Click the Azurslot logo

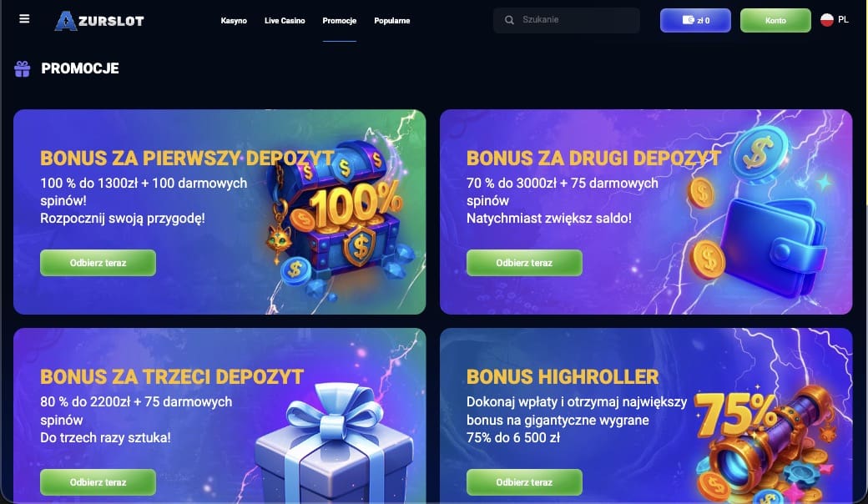[x=99, y=21]
